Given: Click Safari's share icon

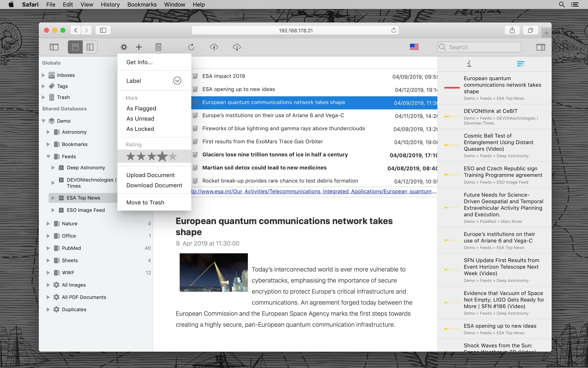Looking at the screenshot, I should 512,30.
